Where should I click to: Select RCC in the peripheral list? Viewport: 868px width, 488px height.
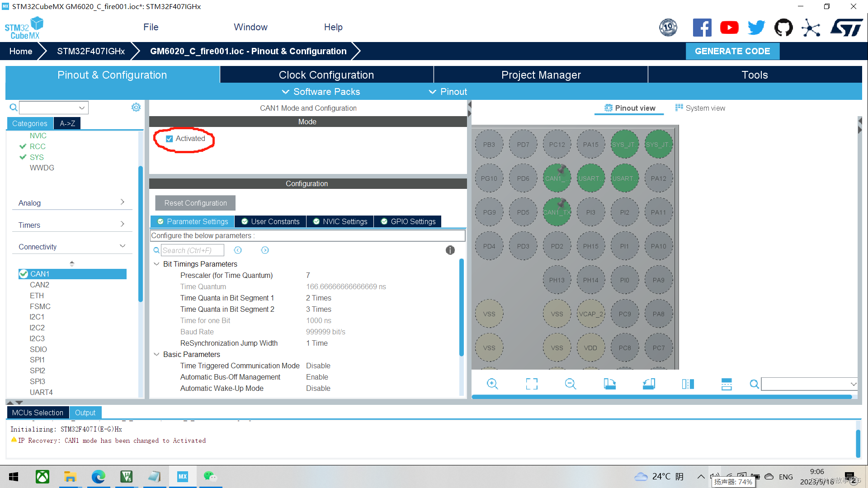[x=38, y=146]
